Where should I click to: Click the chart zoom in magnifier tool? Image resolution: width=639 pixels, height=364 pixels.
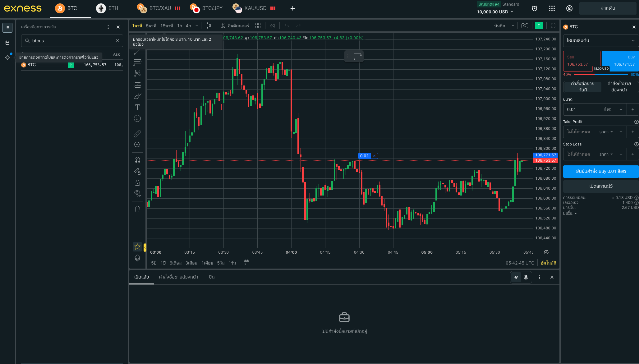[x=137, y=145]
